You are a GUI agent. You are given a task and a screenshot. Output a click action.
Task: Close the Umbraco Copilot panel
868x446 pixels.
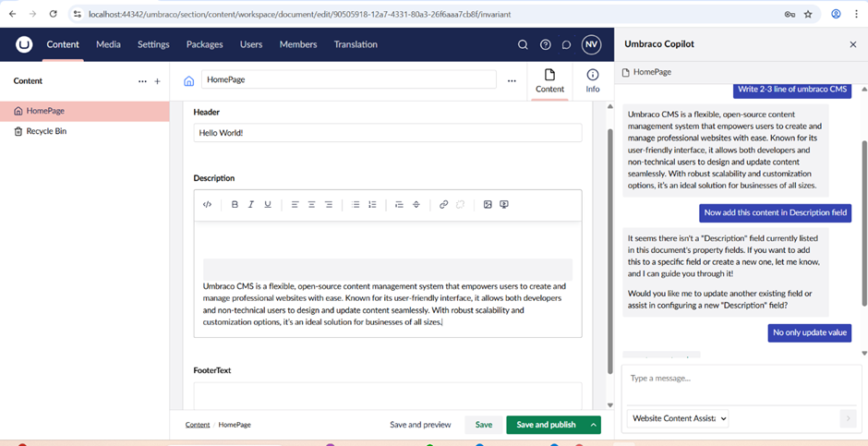(x=853, y=44)
